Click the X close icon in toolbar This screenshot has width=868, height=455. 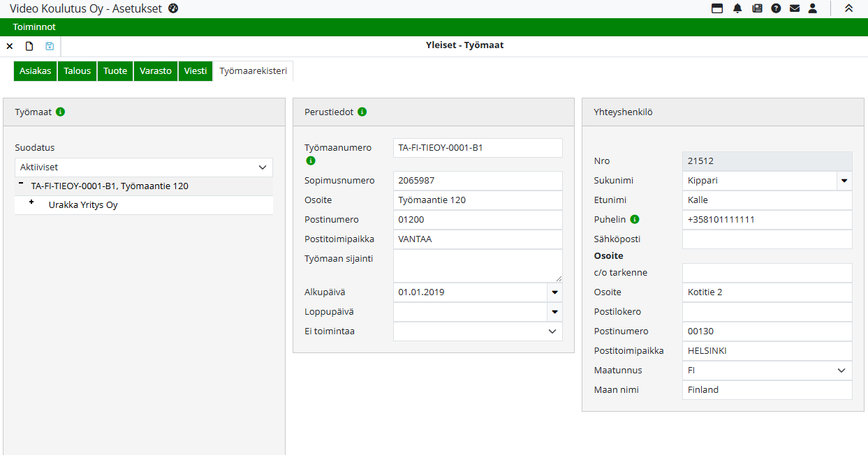[x=10, y=46]
